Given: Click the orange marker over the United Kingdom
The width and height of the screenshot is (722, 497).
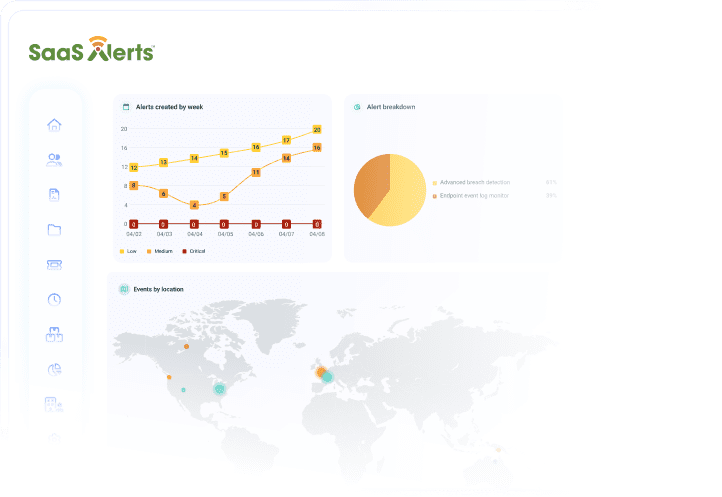Looking at the screenshot, I should (320, 371).
